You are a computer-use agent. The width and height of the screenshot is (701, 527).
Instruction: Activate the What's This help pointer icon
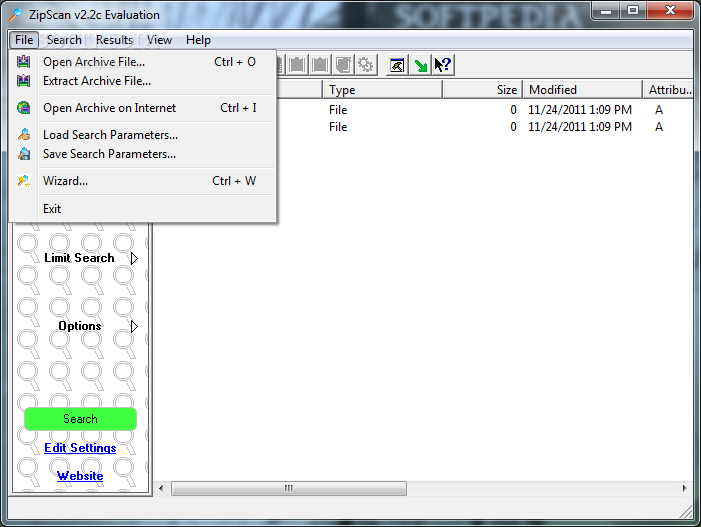tap(443, 65)
